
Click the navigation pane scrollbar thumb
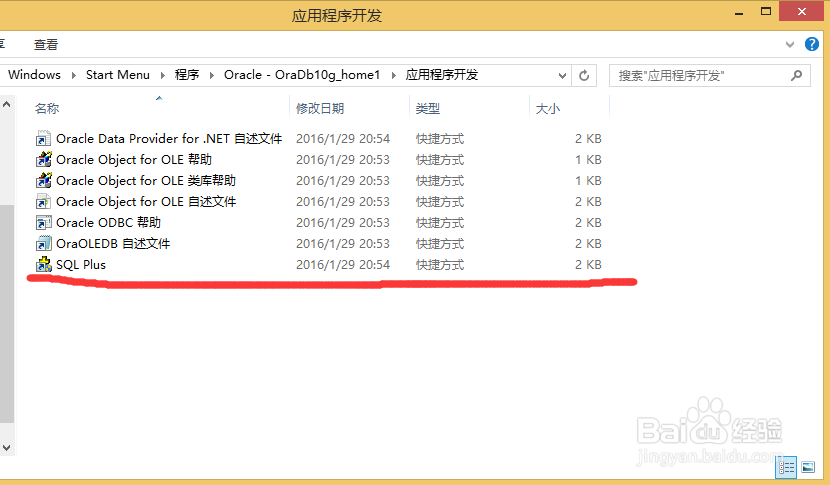[x=6, y=313]
